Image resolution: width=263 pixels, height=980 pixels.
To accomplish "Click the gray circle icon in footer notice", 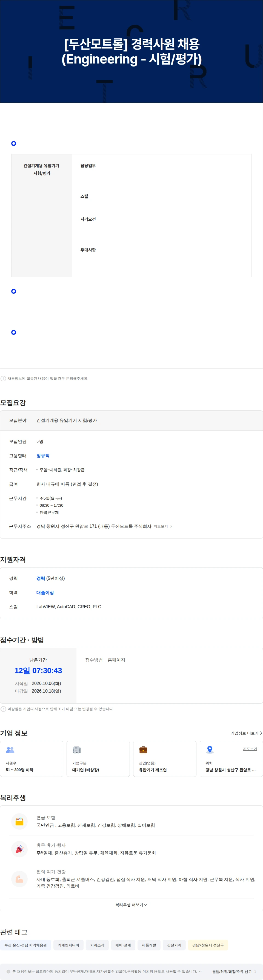I will 8,971.
